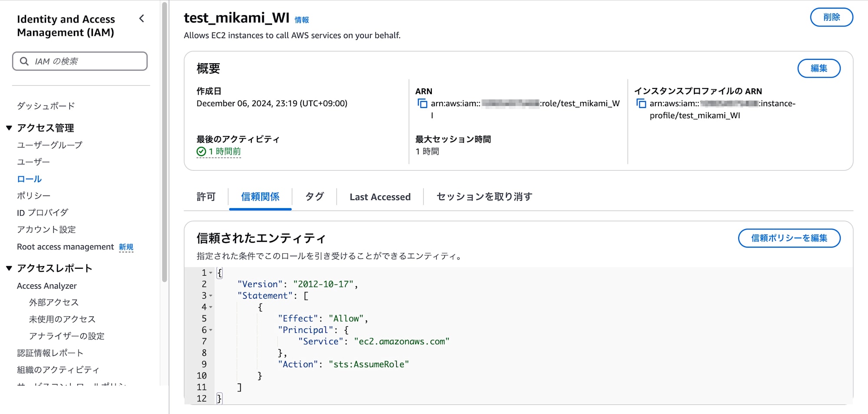Click the "Allow" effect value
Image resolution: width=868 pixels, height=414 pixels.
pos(346,319)
